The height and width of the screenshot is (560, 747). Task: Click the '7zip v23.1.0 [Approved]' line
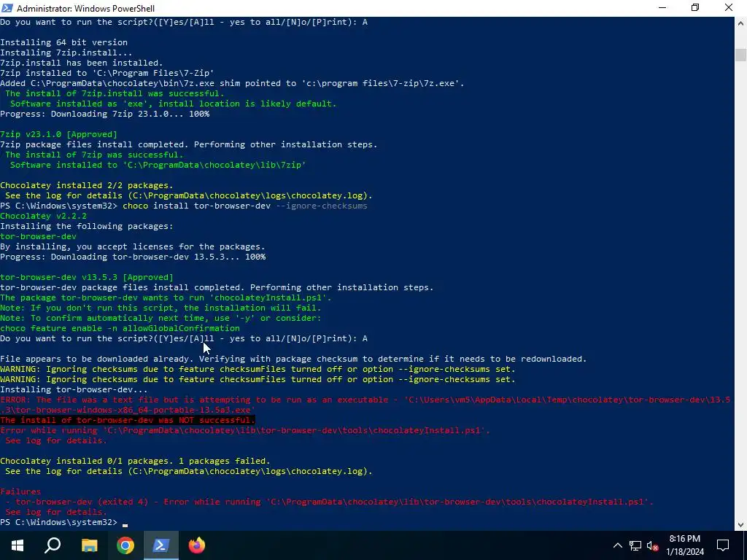tap(58, 134)
